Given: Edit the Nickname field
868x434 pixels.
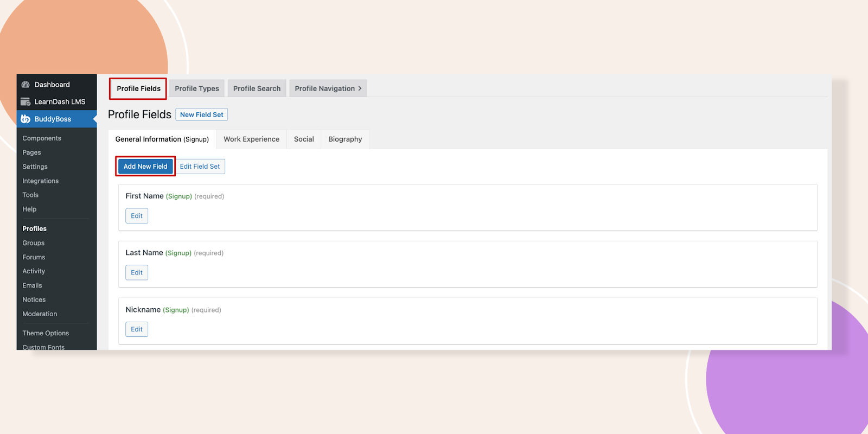Looking at the screenshot, I should coord(137,329).
